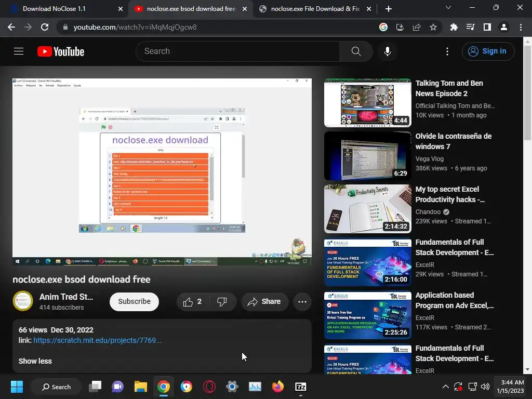532x399 pixels.
Task: Start voice search with microphone icon
Action: (x=387, y=51)
